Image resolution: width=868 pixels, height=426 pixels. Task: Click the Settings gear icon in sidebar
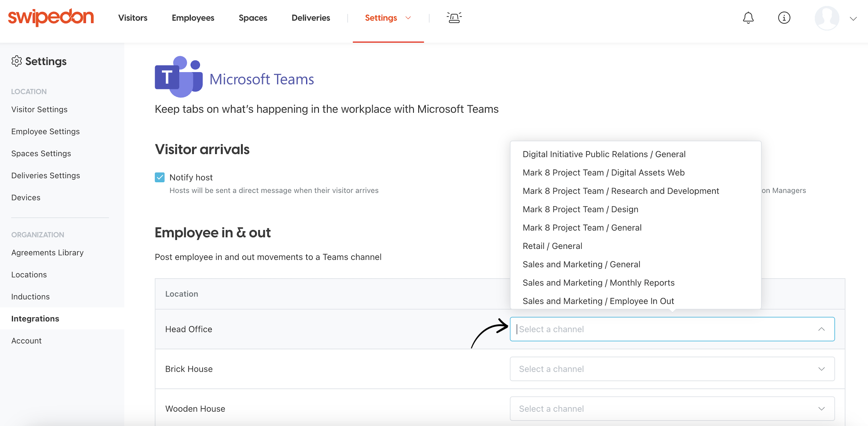pos(16,61)
